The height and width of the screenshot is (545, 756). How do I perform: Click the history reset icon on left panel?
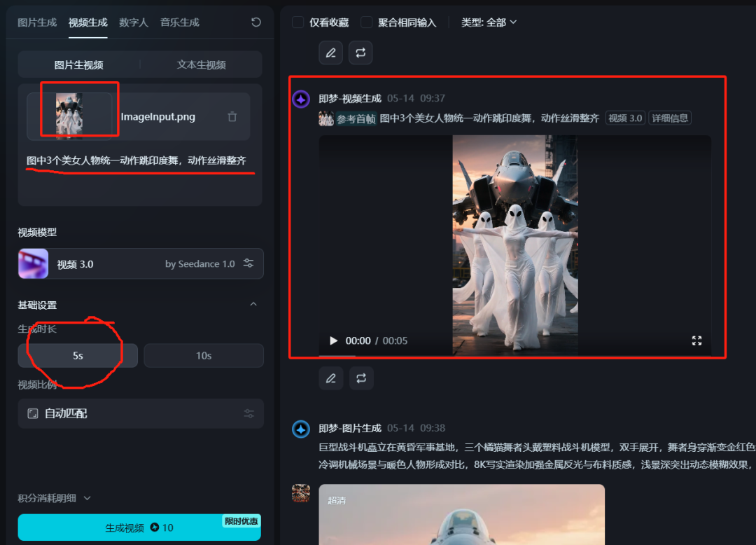point(256,22)
